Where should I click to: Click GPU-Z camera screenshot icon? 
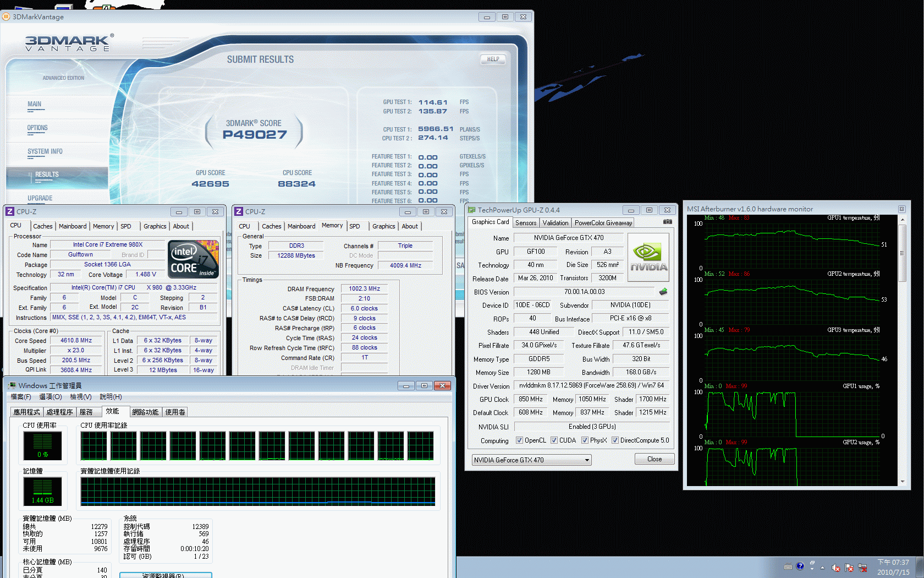point(667,222)
